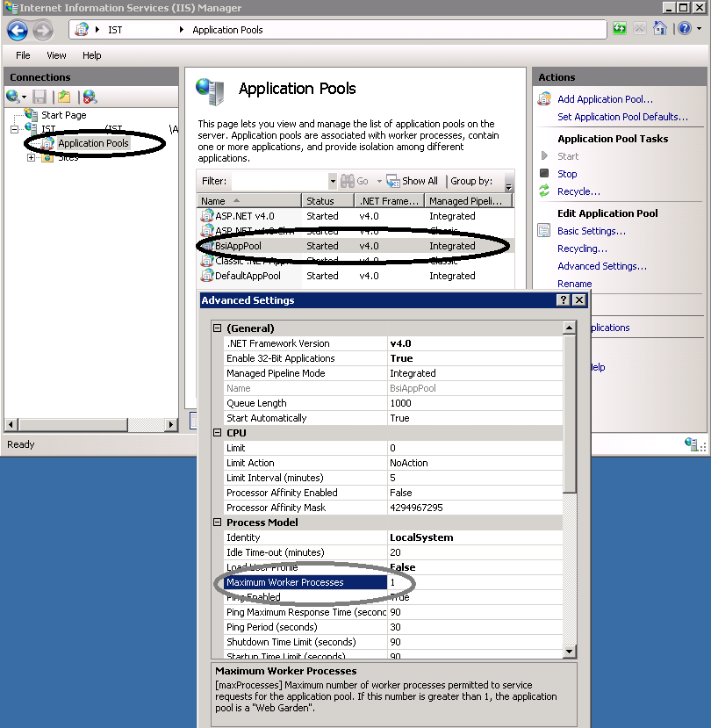Collapse the CPU settings section

pos(217,433)
